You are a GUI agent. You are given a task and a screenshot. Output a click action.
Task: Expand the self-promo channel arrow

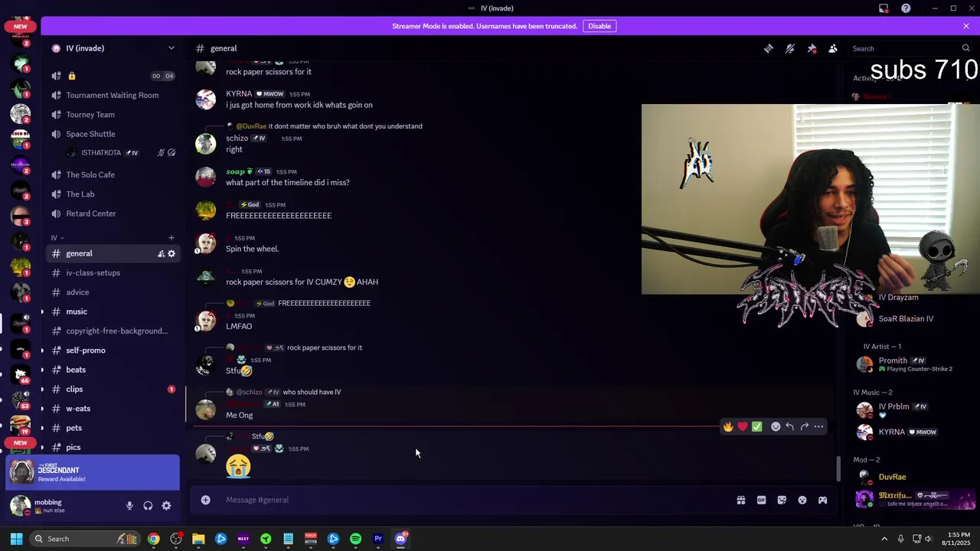pyautogui.click(x=42, y=350)
